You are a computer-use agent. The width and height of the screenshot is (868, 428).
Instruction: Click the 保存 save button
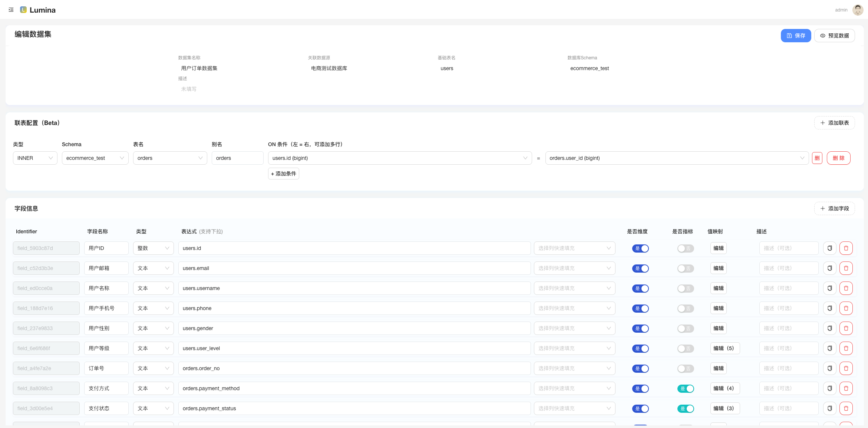796,36
